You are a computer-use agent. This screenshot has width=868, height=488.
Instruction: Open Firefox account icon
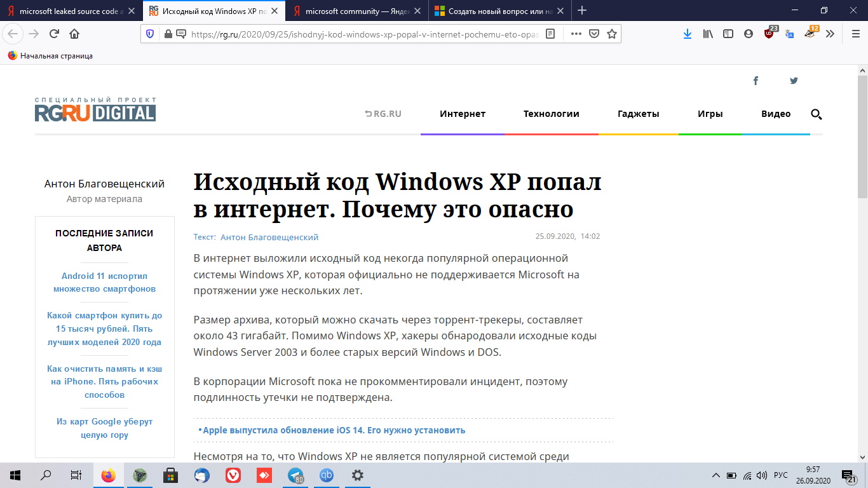[x=749, y=34]
